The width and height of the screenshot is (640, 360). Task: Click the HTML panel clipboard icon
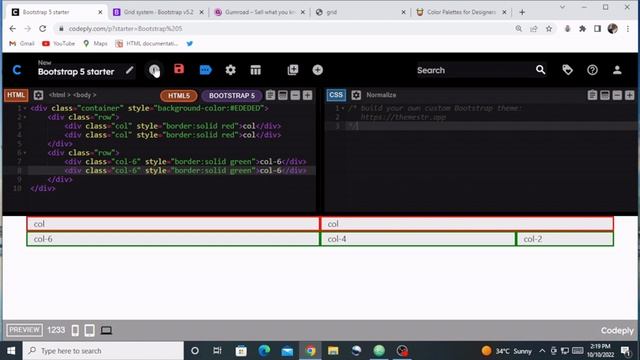point(270,95)
